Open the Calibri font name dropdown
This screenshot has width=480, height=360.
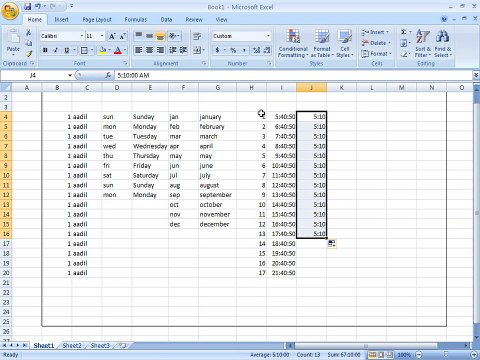82,36
